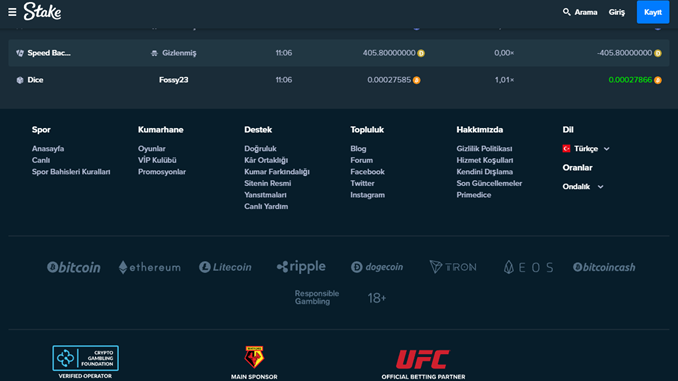Click the dogecoin logo
Viewport: 678px width, 381px height.
coord(377,267)
